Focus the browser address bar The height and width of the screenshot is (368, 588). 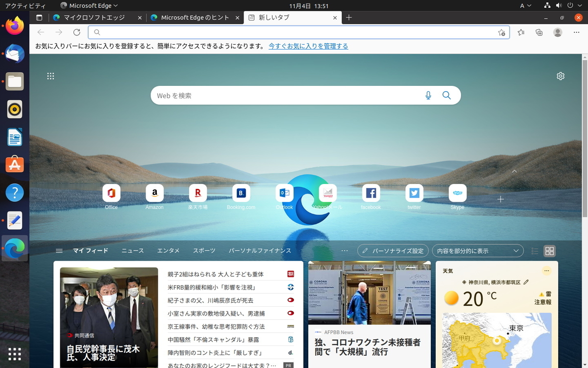pyautogui.click(x=299, y=32)
